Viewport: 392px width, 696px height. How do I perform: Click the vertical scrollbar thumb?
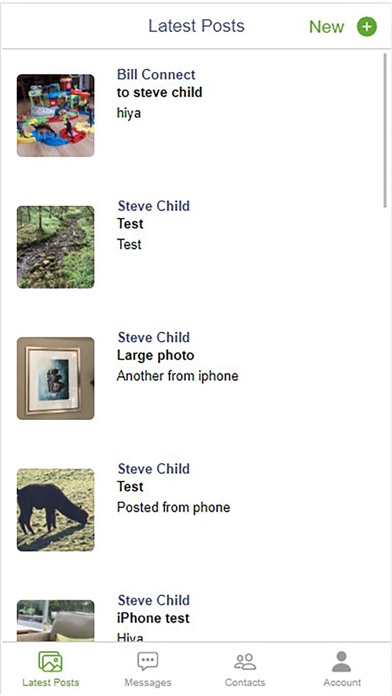click(385, 130)
